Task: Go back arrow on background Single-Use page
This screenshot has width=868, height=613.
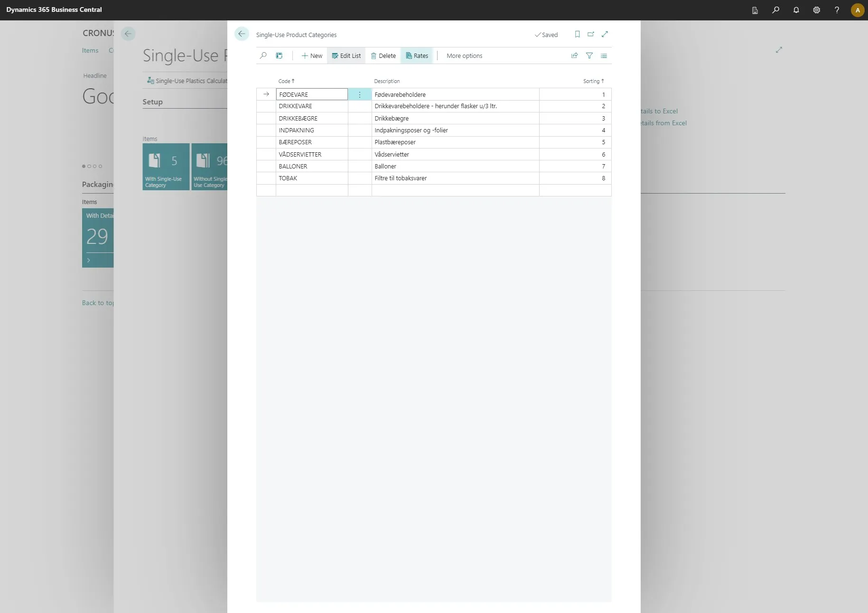Action: pos(128,34)
